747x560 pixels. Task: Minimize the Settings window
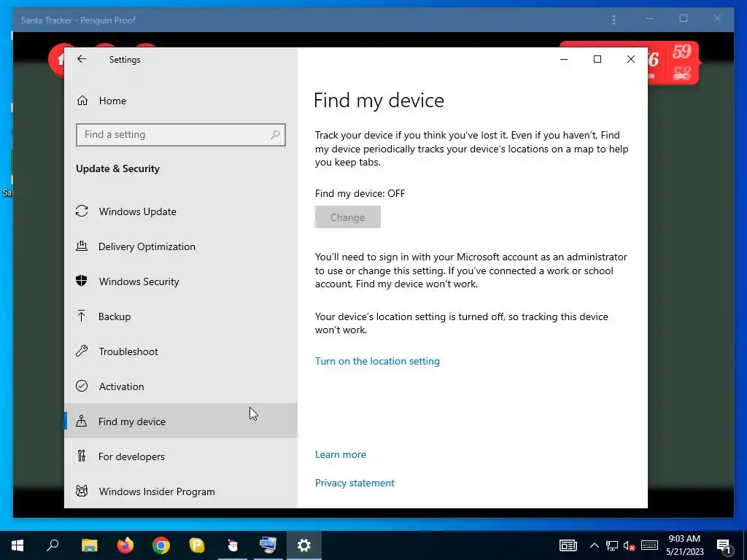tap(564, 59)
